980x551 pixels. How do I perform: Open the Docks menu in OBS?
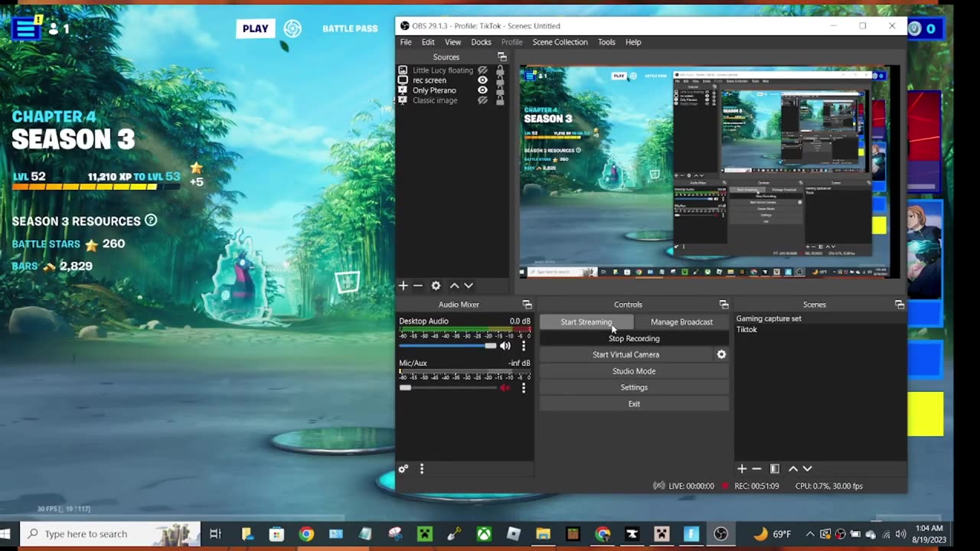[x=481, y=42]
